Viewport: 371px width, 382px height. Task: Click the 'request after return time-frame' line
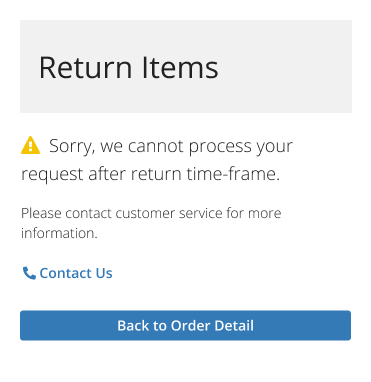point(150,174)
